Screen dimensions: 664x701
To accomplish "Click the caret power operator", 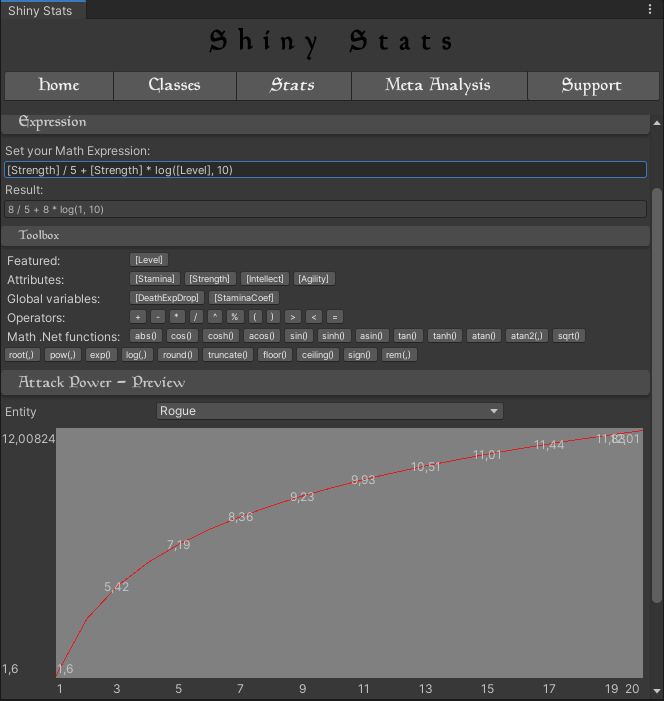I will 216,317.
